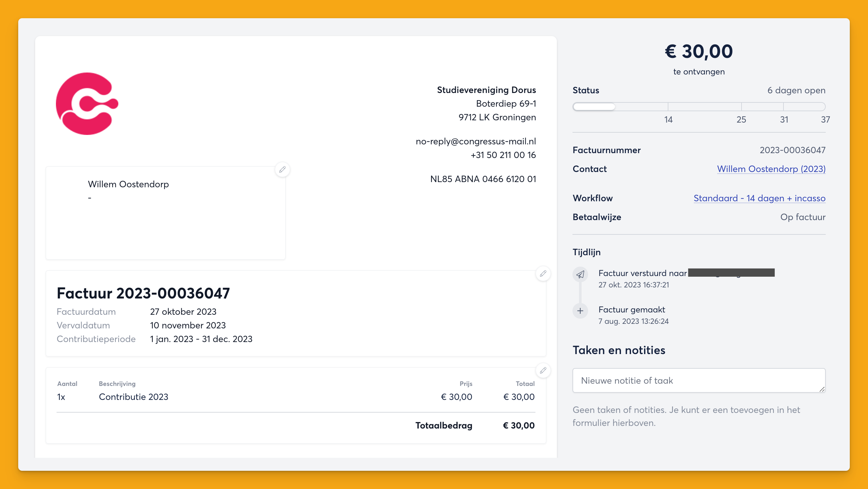Click the Factuur 2023-00036047 heading

[143, 293]
